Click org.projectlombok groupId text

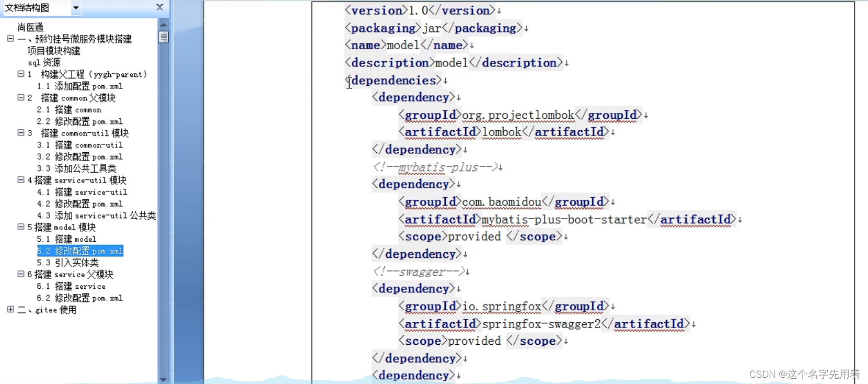(x=518, y=115)
